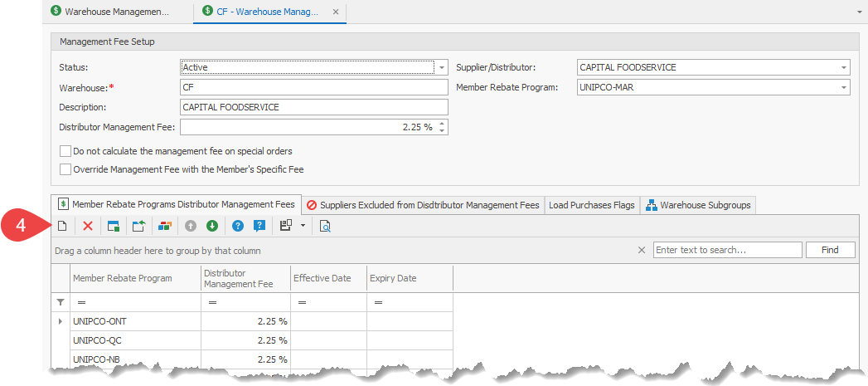868x386 pixels.
Task: Click the blue circle help icon
Action: [x=238, y=226]
